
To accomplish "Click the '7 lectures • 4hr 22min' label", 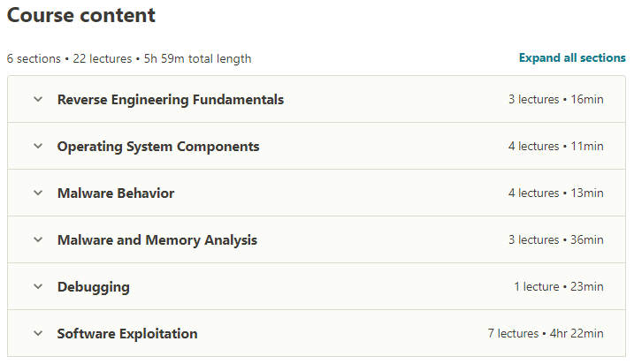I will [545, 334].
